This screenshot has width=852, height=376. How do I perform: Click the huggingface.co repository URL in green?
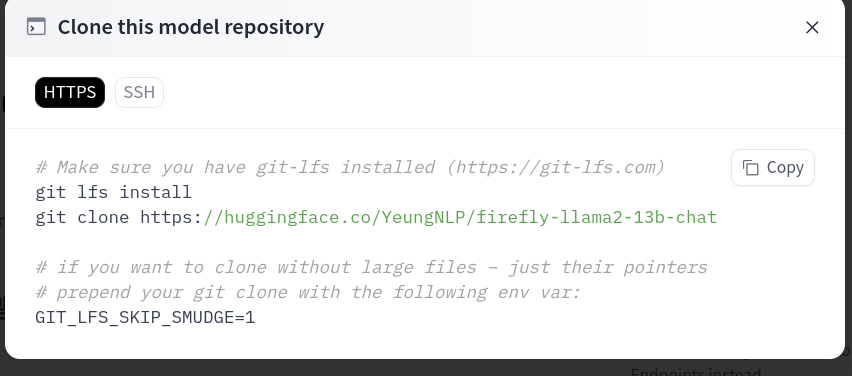pyautogui.click(x=460, y=217)
